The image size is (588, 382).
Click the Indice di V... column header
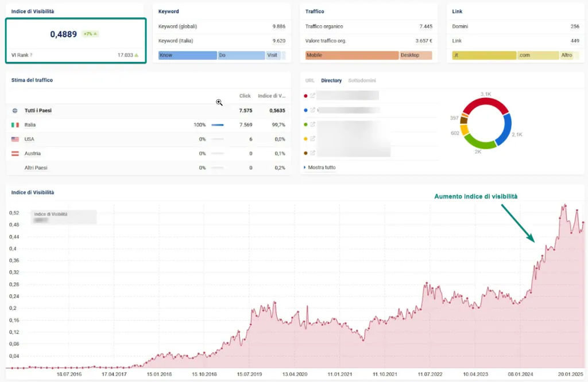click(x=272, y=96)
